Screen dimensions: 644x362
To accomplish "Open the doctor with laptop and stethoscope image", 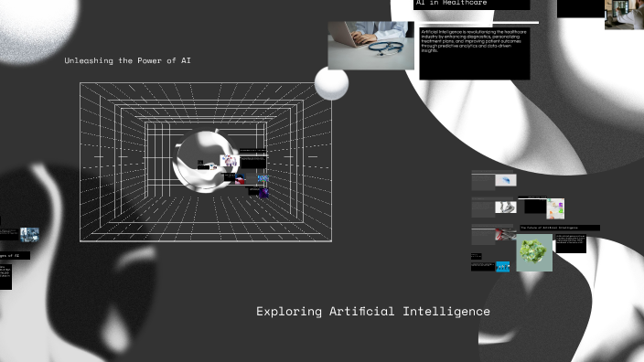I will 370,45.
